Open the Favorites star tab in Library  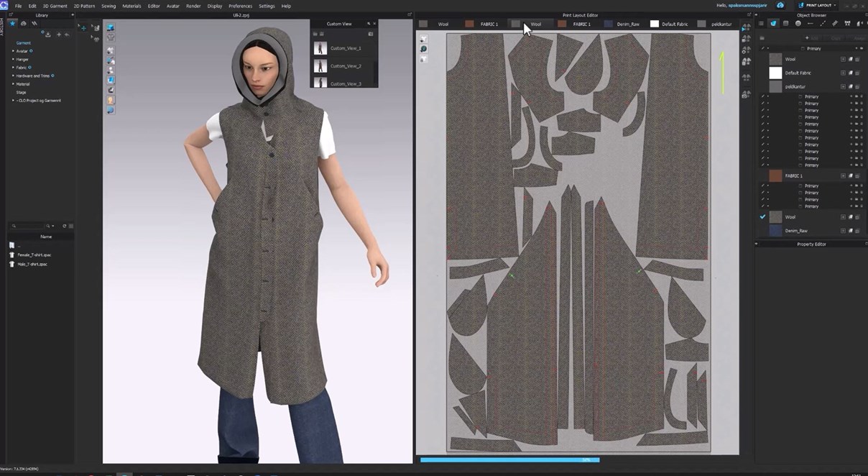(12, 23)
